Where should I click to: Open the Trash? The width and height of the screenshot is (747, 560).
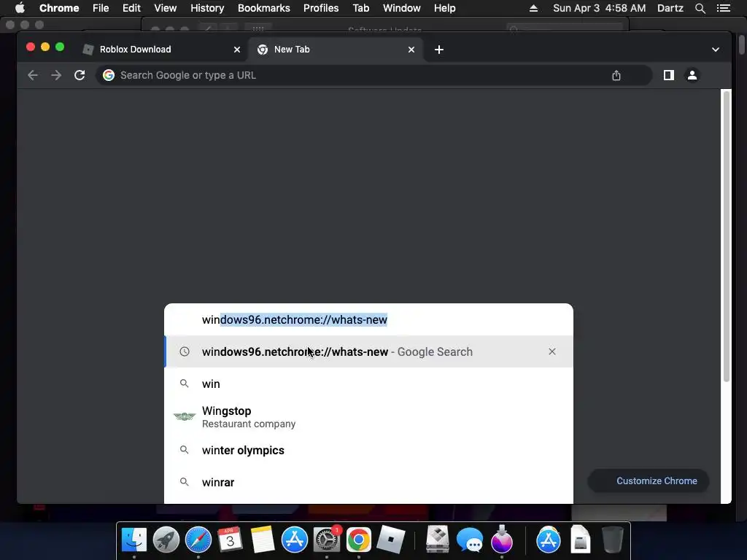coord(612,540)
